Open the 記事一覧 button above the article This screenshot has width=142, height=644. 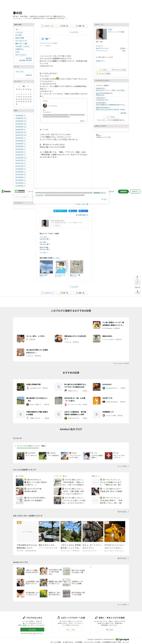(64, 26)
